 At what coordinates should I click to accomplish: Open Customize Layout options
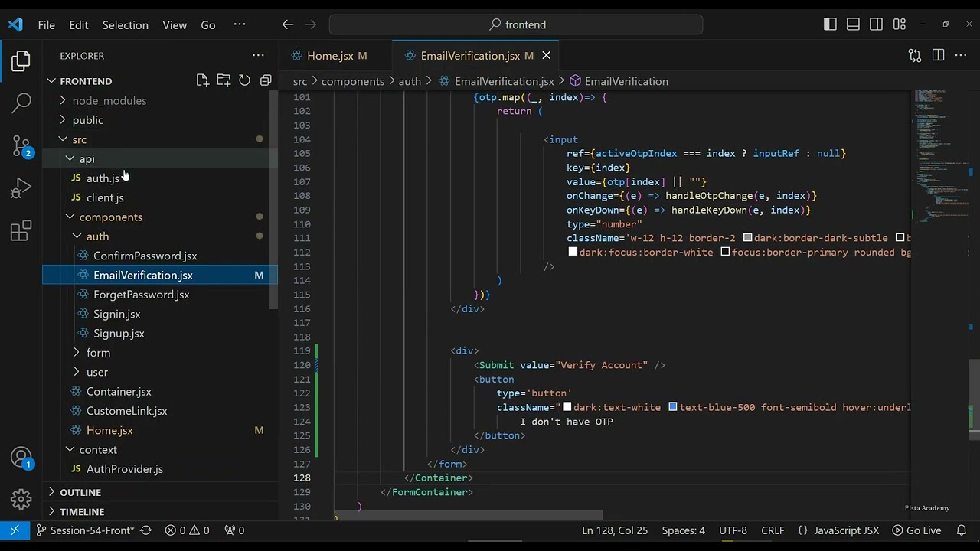pos(900,24)
